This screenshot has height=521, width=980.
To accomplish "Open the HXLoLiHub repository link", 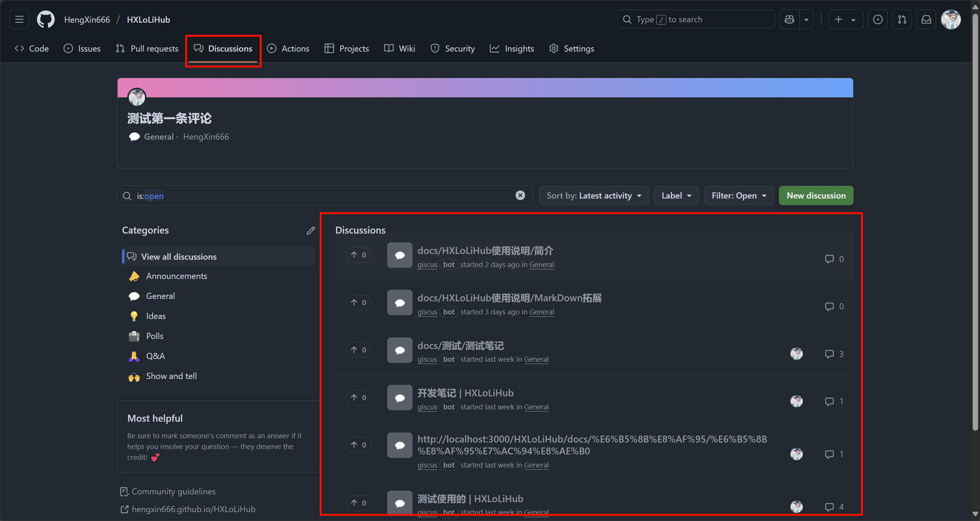I will click(148, 20).
